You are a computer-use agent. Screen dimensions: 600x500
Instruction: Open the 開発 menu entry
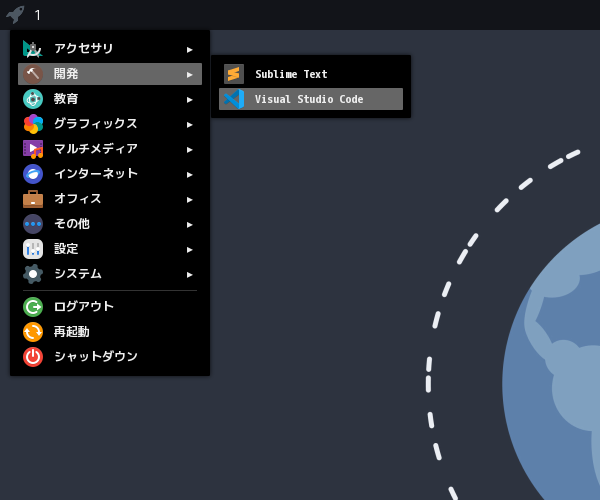point(110,74)
